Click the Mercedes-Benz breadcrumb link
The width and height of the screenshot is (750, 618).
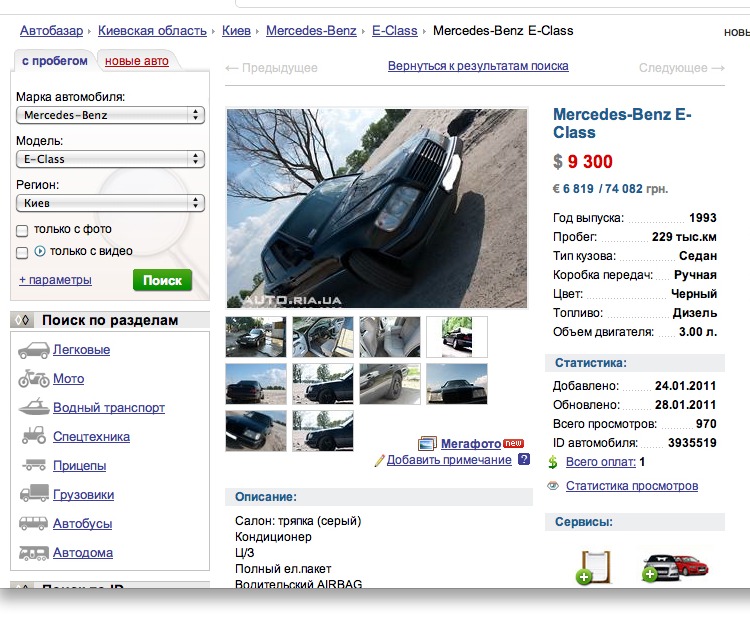click(311, 31)
